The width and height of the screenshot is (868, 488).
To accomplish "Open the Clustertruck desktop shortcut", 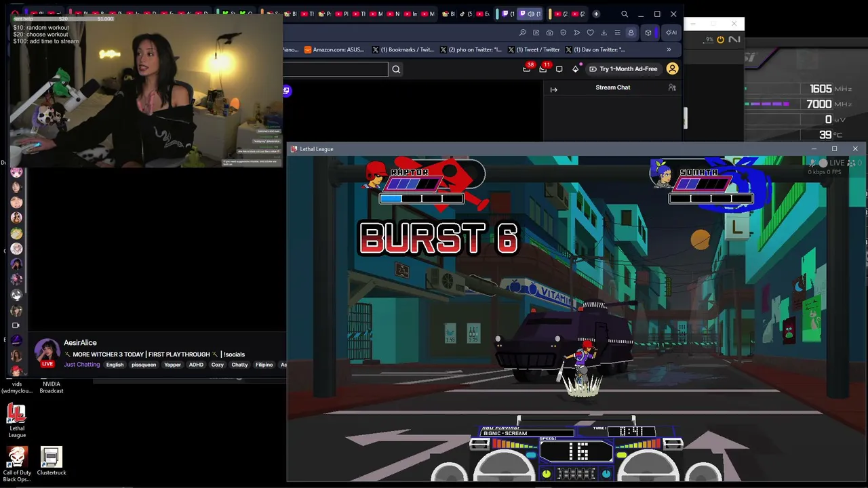I will click(52, 461).
